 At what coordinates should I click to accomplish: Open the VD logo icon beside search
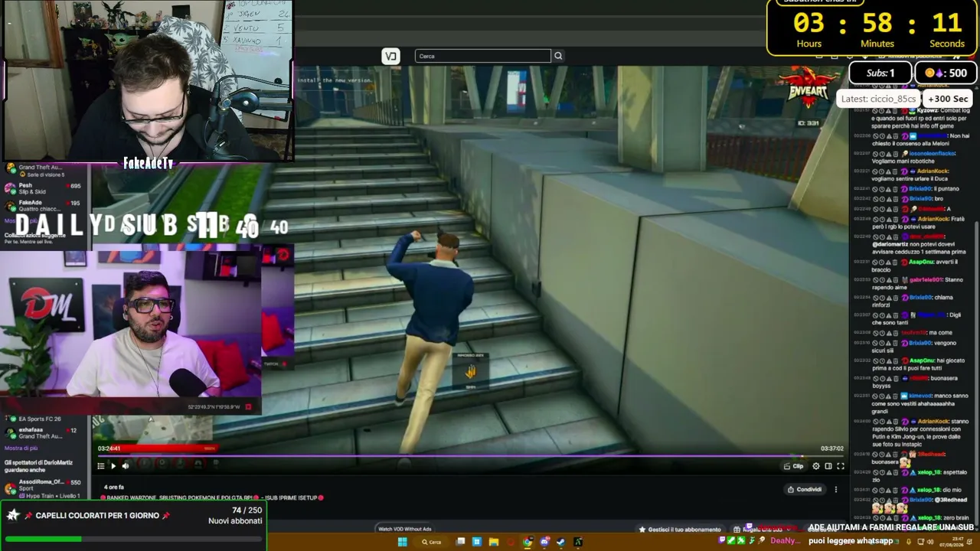390,56
